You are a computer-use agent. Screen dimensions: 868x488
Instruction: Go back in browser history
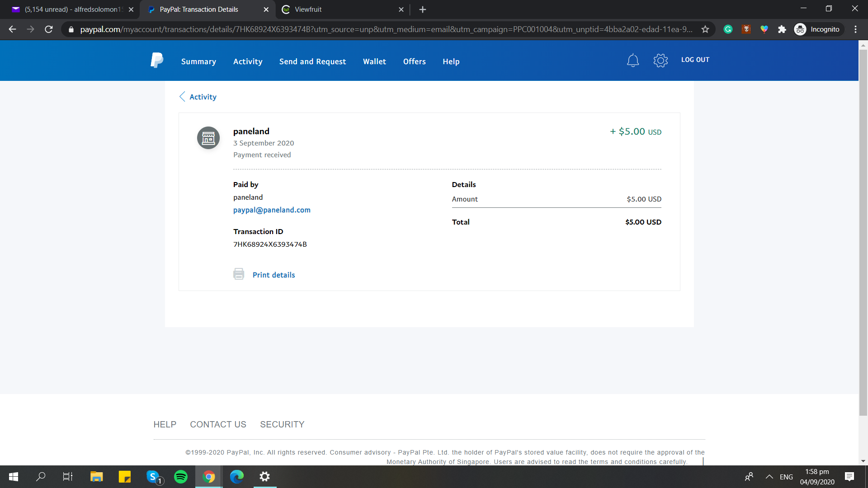[x=13, y=29]
